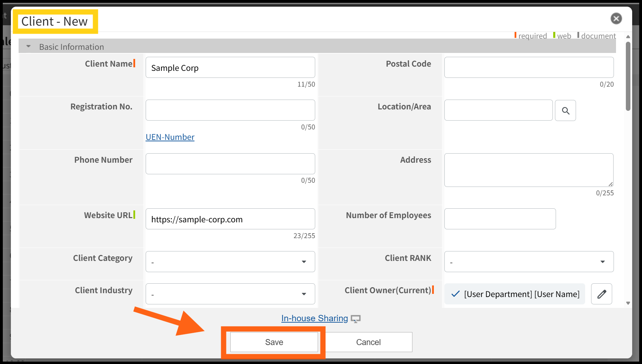Focus the Number of Employees field

pos(500,219)
